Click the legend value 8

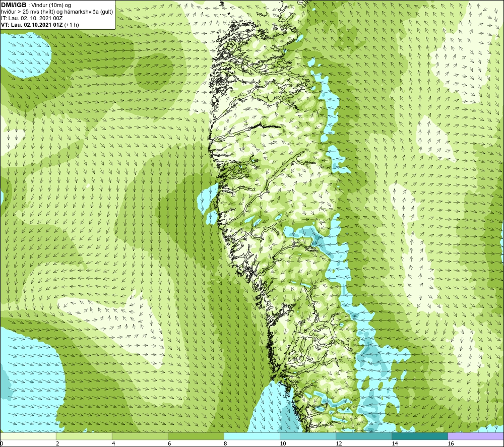225,444
